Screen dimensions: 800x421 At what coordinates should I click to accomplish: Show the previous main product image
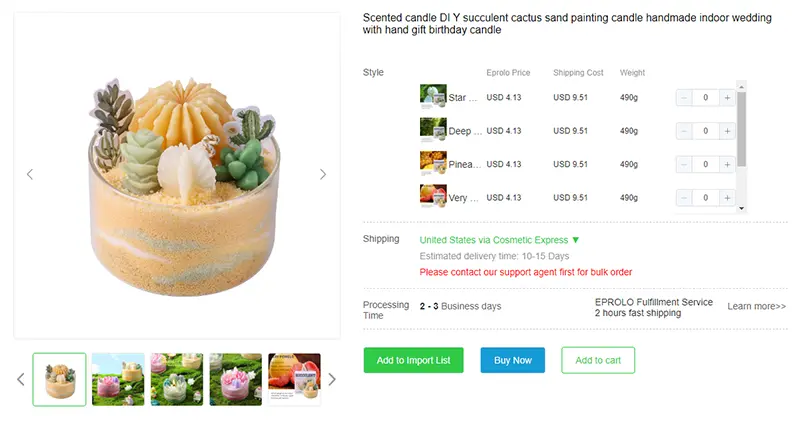click(30, 175)
